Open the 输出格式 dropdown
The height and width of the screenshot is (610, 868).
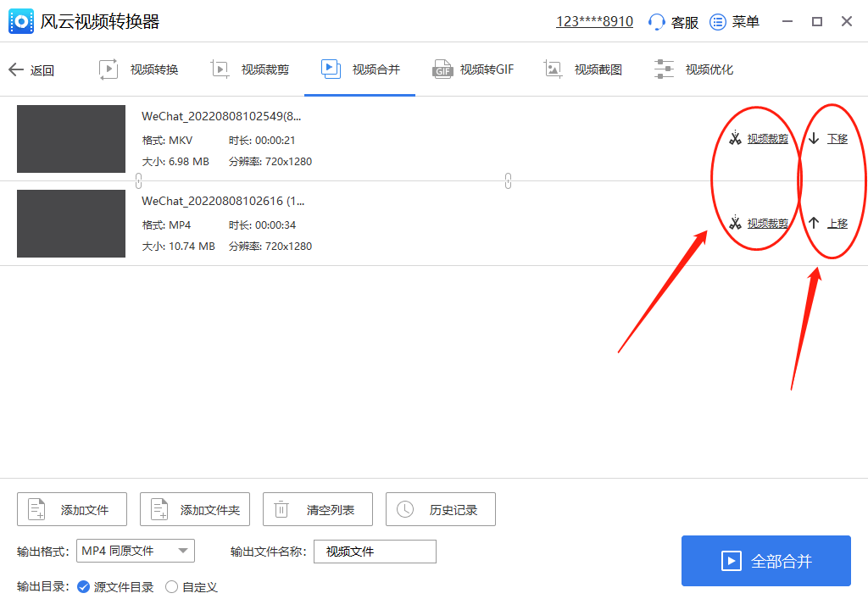[136, 551]
